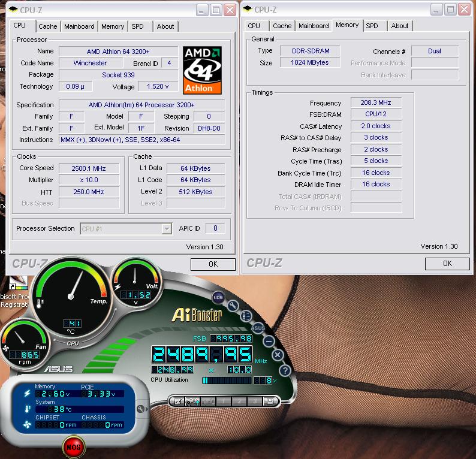The image size is (476, 459).
Task: Click the thermometer icon on Temp gauge
Action: click(x=40, y=303)
